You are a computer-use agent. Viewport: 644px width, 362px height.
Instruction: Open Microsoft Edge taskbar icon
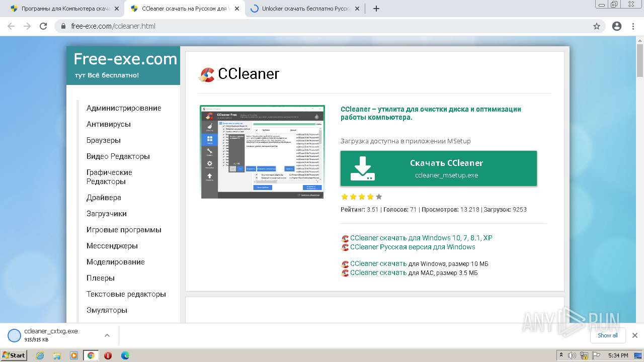tap(125, 355)
